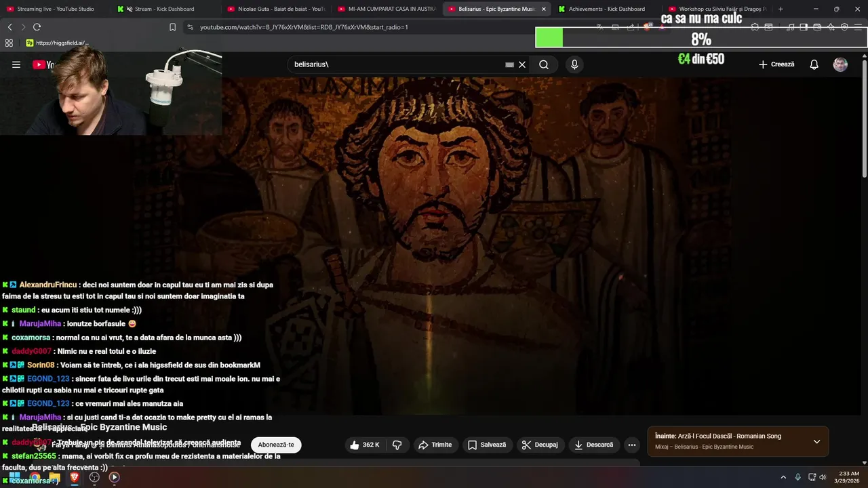Image resolution: width=868 pixels, height=488 pixels.
Task: Open the wallet icon in browser toolbar
Action: click(x=817, y=27)
